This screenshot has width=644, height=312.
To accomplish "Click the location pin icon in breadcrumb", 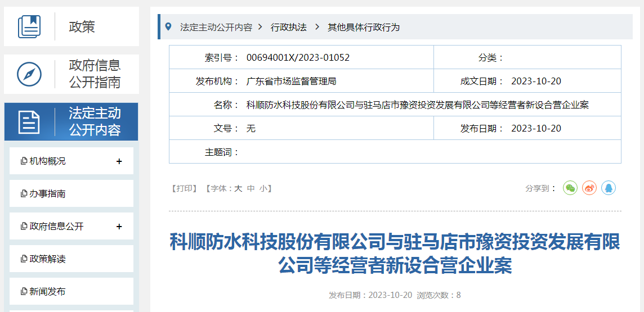I will pos(168,26).
